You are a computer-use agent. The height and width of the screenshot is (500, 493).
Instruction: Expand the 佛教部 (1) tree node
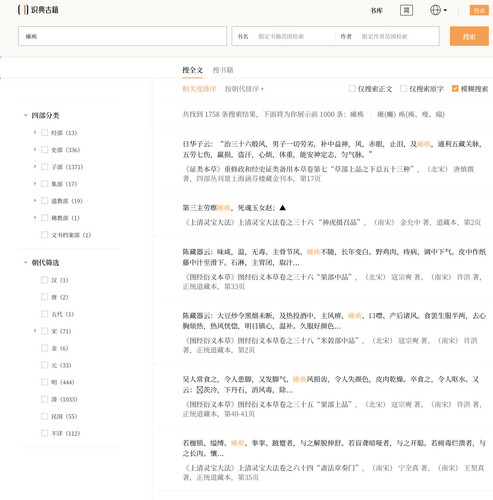pyautogui.click(x=35, y=218)
